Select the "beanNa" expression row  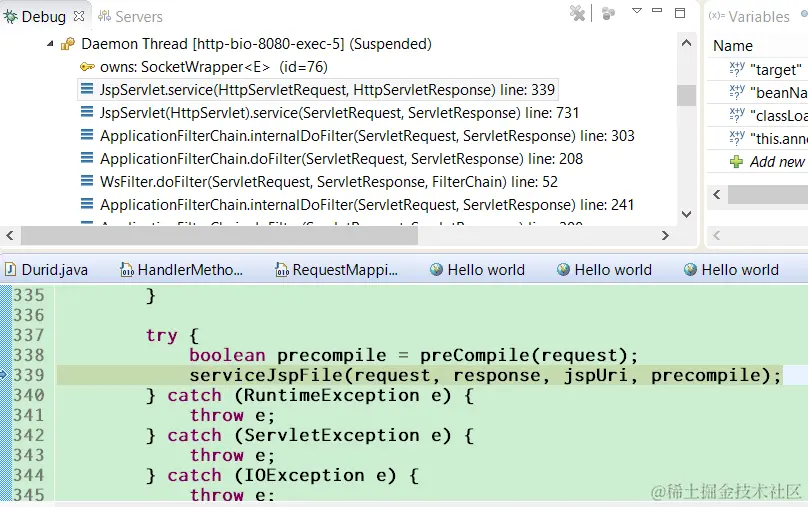[x=758, y=92]
